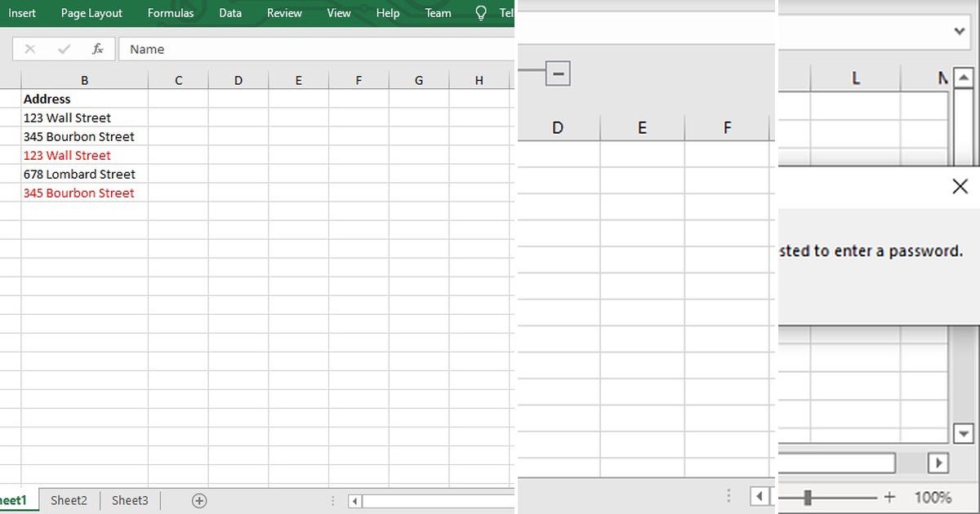Select the cell containing red 123 Wall Street

click(67, 155)
